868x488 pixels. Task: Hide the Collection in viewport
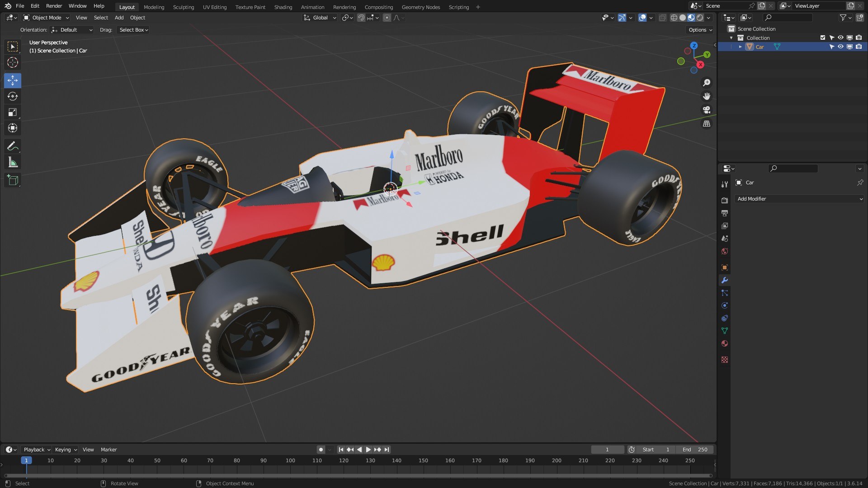[x=840, y=38]
